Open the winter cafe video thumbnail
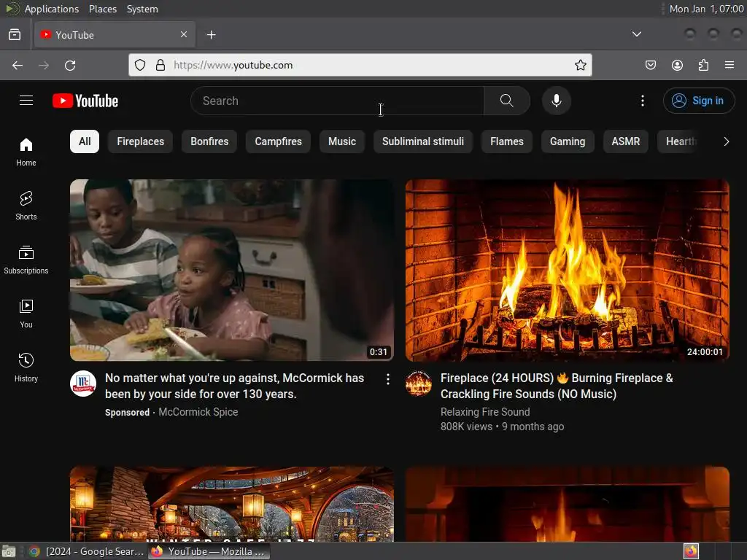The width and height of the screenshot is (747, 560). pyautogui.click(x=232, y=504)
